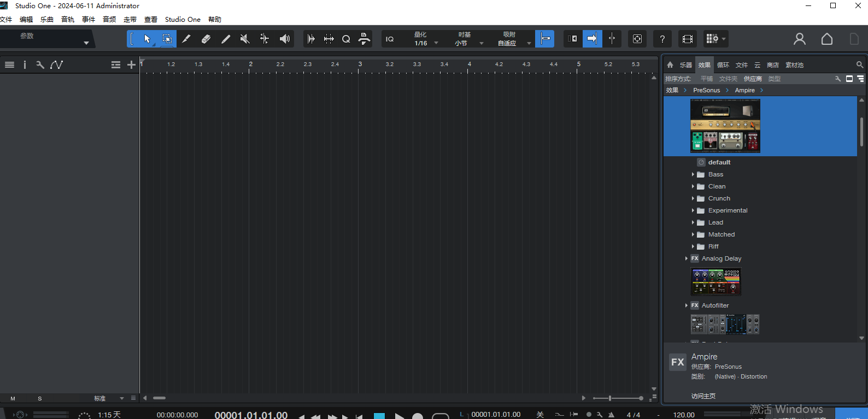This screenshot has height=419, width=868.
Task: Expand the Bass preset folder
Action: pyautogui.click(x=693, y=174)
